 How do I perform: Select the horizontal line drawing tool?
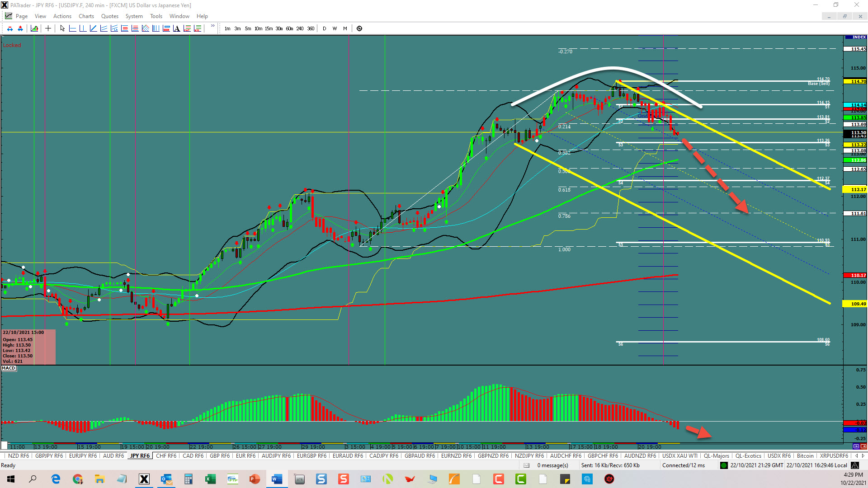pos(72,28)
